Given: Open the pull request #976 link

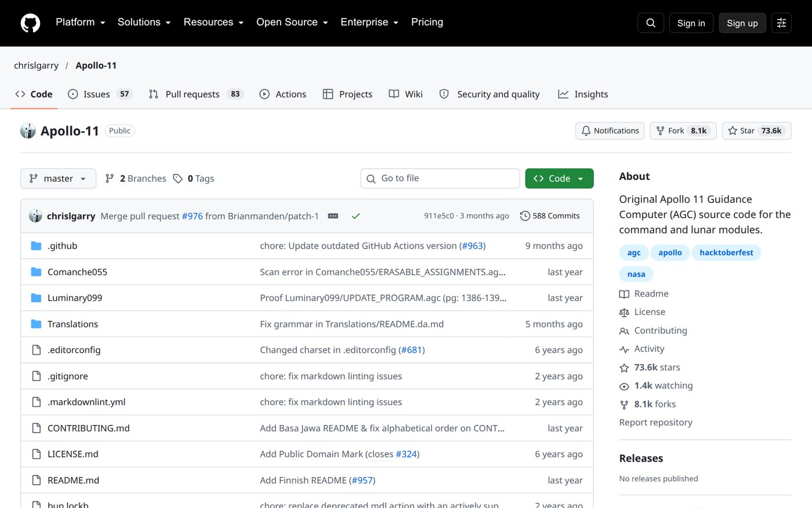Looking at the screenshot, I should 193,216.
